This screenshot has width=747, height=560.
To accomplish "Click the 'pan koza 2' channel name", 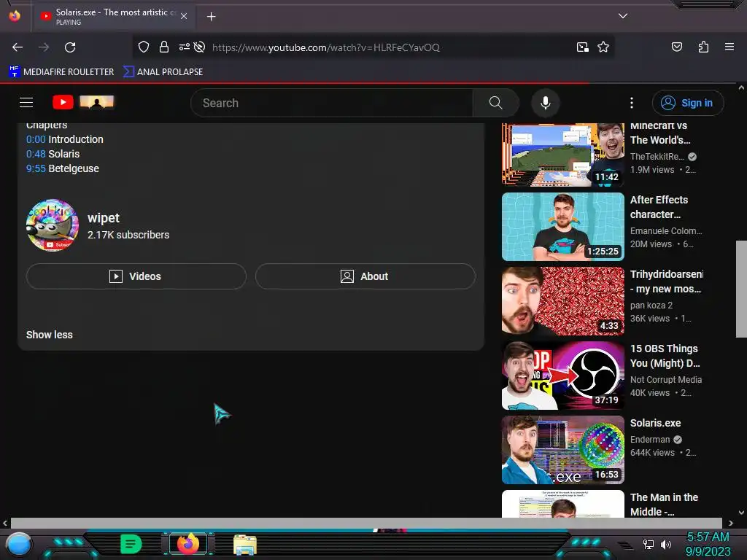I will 651,306.
